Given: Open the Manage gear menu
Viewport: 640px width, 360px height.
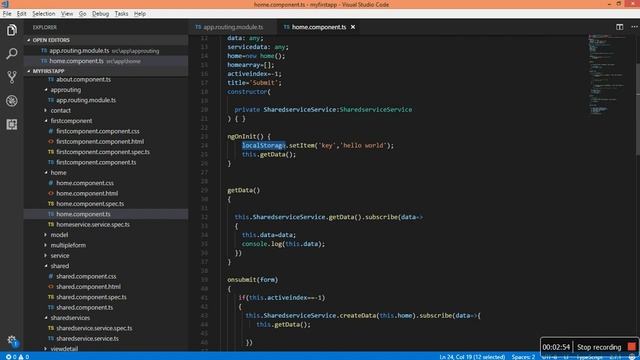Looking at the screenshot, I should point(11,340).
